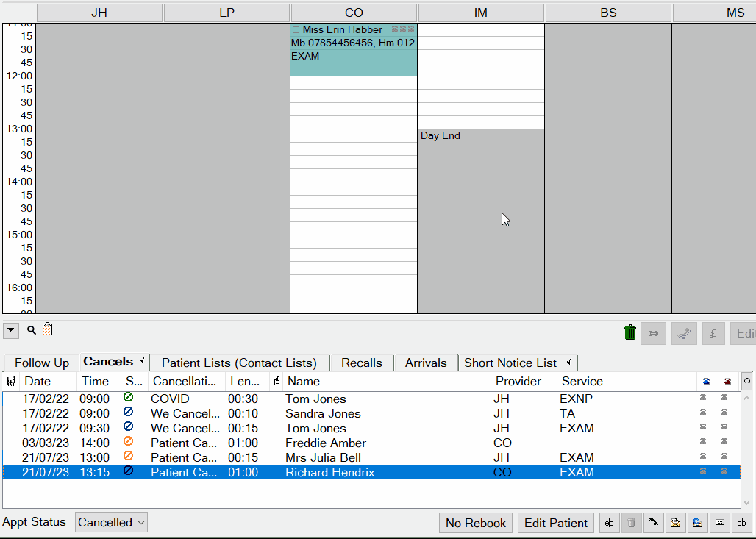Viewport: 756px width, 539px height.
Task: Click the telephone icon in the list header
Action: 707,381
